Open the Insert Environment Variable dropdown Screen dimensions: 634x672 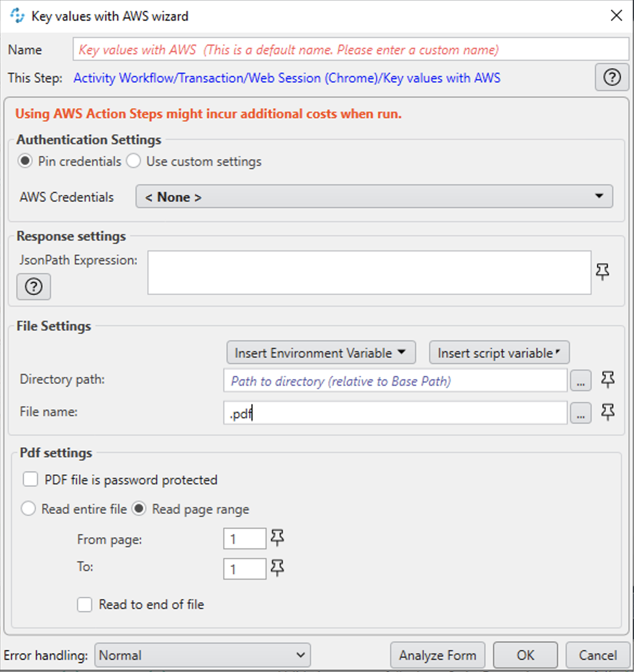point(321,352)
